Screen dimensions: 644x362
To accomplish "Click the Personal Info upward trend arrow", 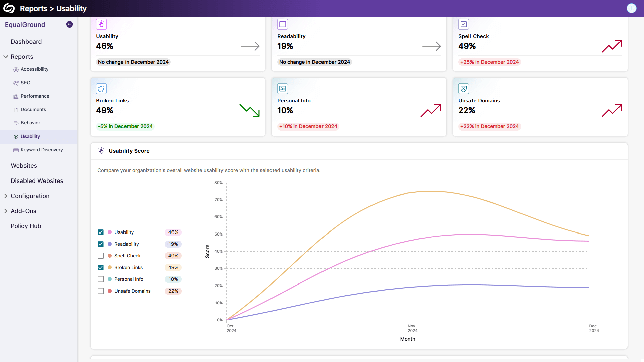I will (431, 110).
